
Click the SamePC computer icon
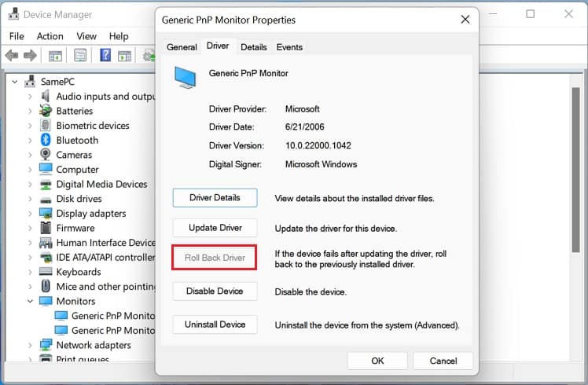click(x=30, y=81)
